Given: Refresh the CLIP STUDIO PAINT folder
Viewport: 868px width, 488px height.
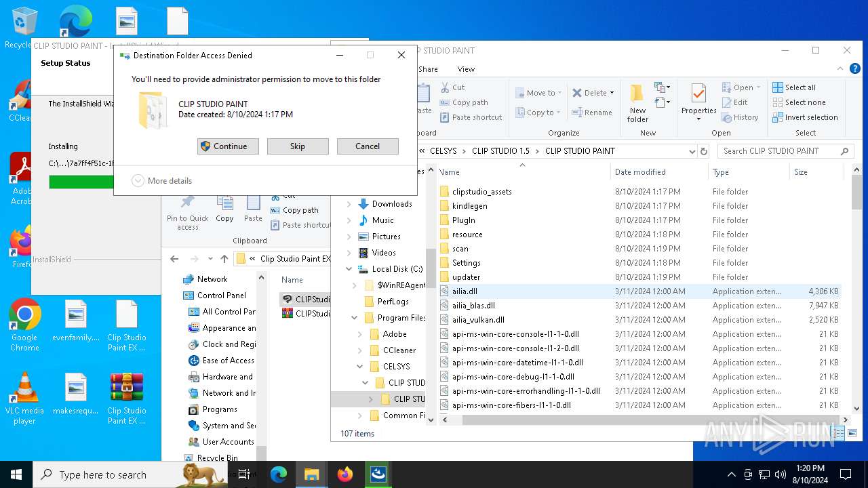Looking at the screenshot, I should (x=704, y=151).
